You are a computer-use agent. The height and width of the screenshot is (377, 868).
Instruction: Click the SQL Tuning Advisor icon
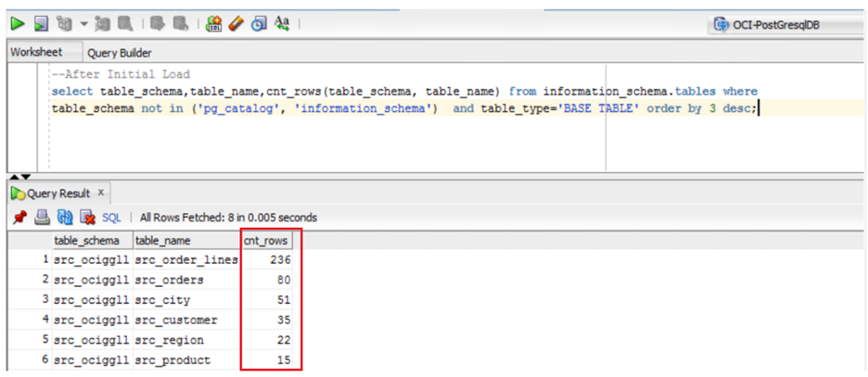pos(125,24)
